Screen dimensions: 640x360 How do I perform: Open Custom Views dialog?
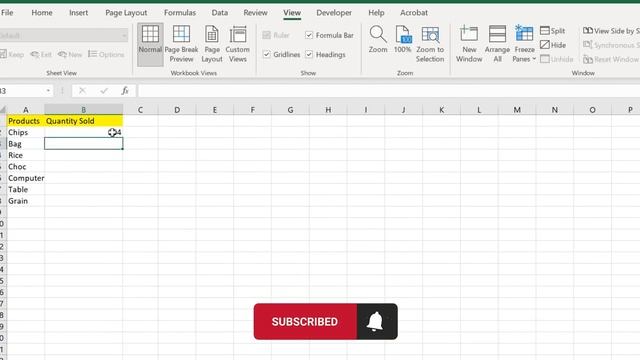click(238, 44)
